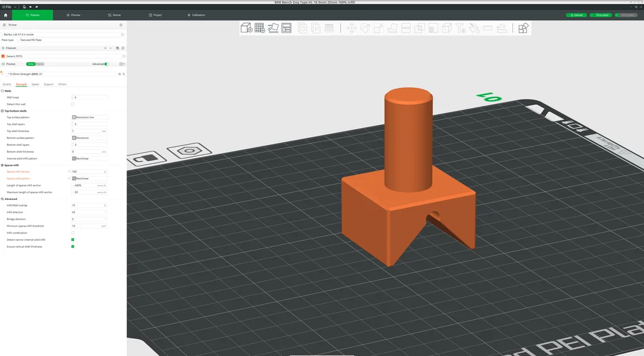
Task: Click the Auto orient toolbar icon
Action: pyautogui.click(x=273, y=28)
